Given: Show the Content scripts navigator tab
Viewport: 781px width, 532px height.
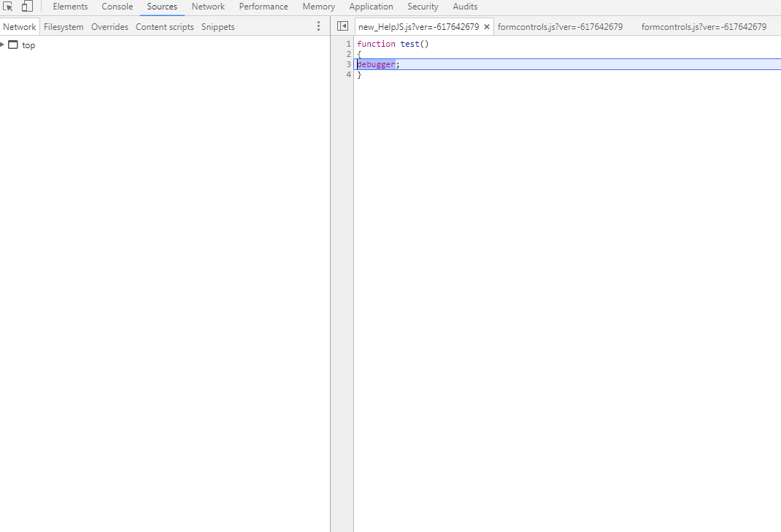Looking at the screenshot, I should coord(164,27).
